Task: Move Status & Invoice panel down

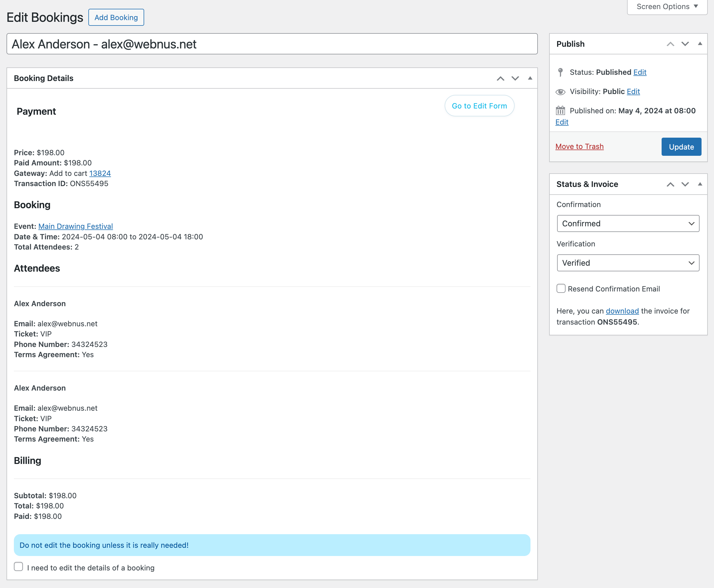Action: pyautogui.click(x=685, y=184)
